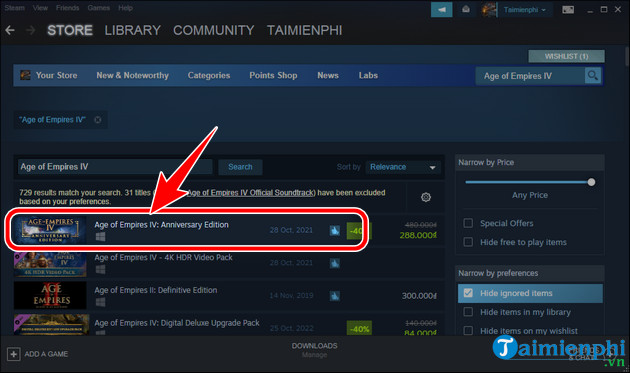Select "Age of Empires IV - 4K HDR Video Pack"

(164, 258)
